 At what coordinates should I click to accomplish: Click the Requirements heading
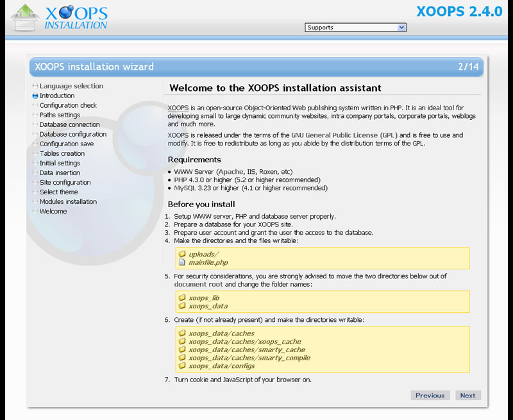[194, 160]
